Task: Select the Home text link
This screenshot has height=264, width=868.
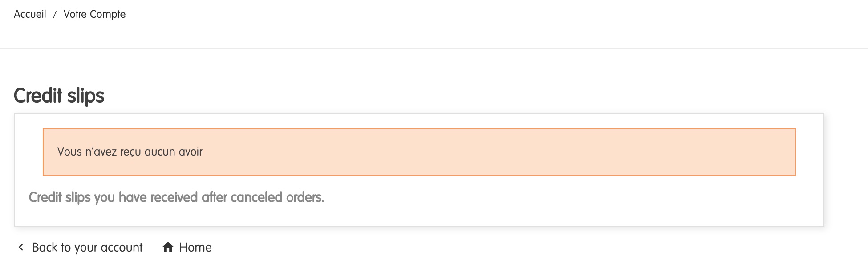Action: click(x=195, y=247)
